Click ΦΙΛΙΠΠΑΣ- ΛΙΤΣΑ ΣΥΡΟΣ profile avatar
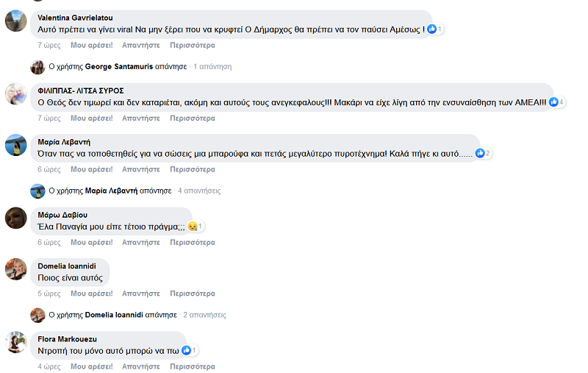This screenshot has width=588, height=373. [x=16, y=94]
